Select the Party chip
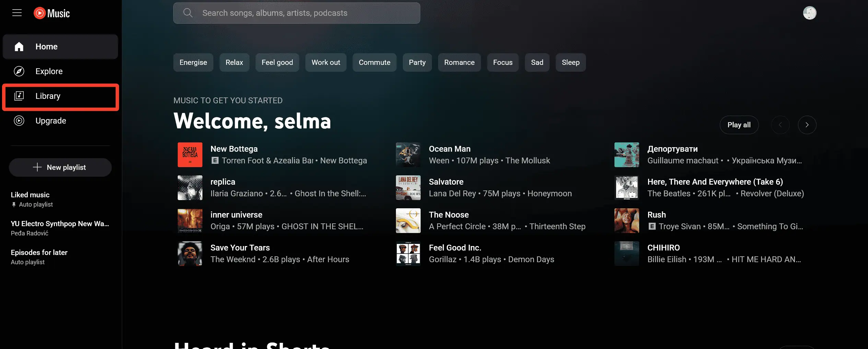Image resolution: width=868 pixels, height=349 pixels. (417, 62)
